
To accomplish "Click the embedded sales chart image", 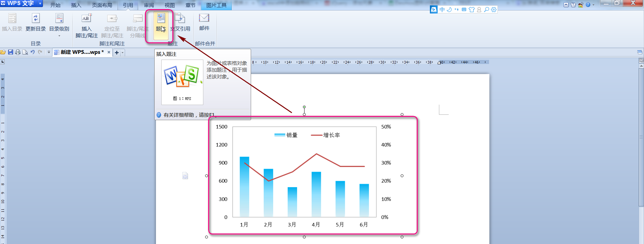I will click(x=304, y=176).
